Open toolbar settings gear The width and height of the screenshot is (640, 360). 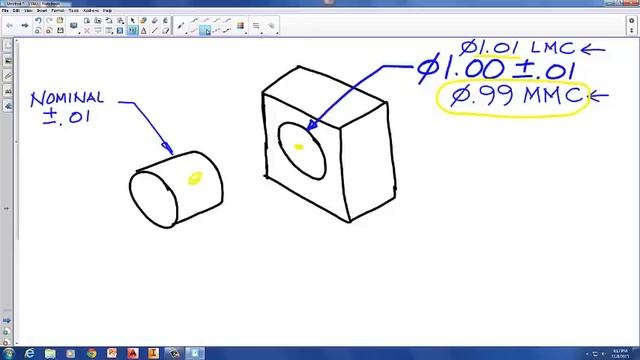631,20
